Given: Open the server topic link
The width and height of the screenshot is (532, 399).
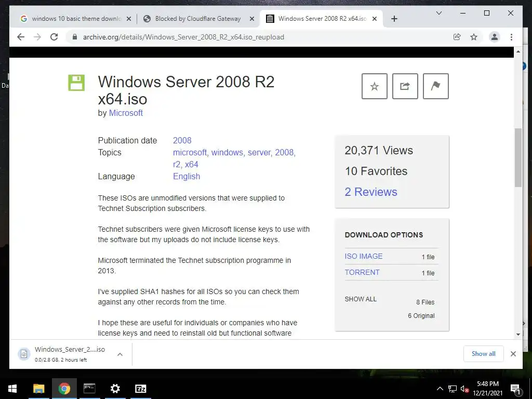Looking at the screenshot, I should coord(259,152).
